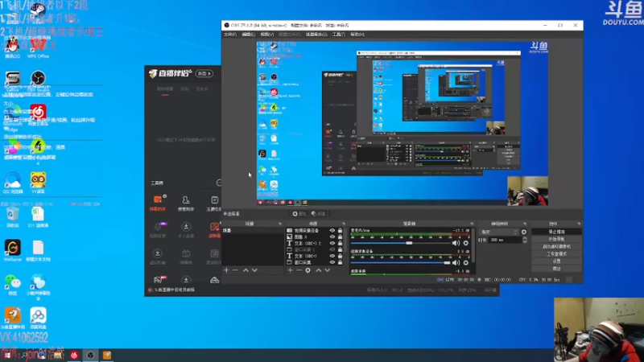644x362 pixels.
Task: Open OBS 帮助(H) menu
Action: click(357, 35)
